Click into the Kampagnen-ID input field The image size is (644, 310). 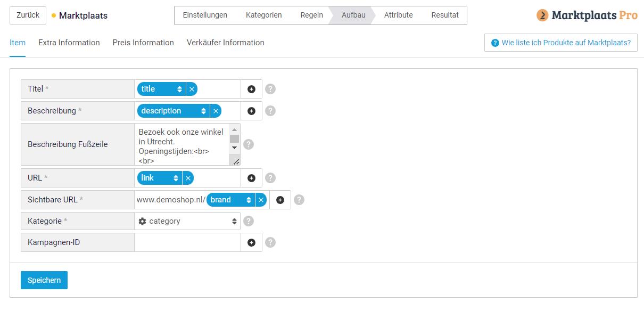click(x=187, y=242)
